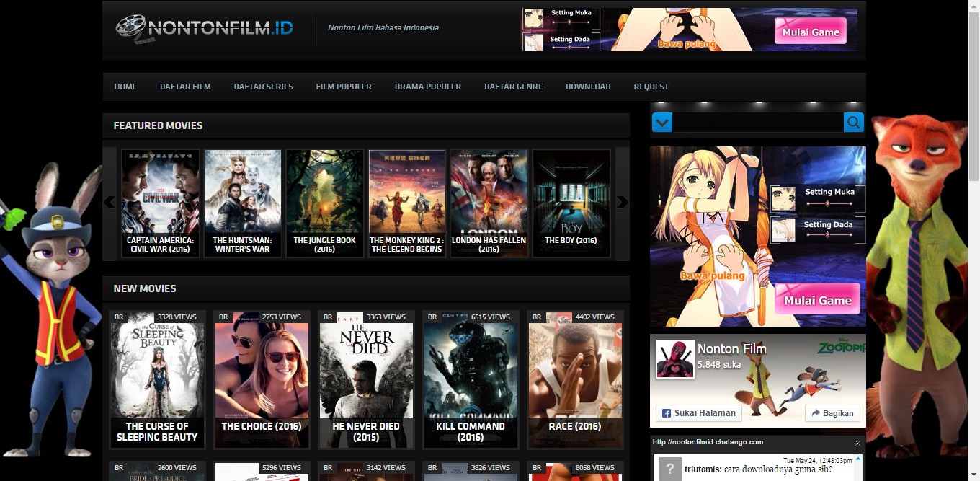Click Mulai Game button in top banner
Screen dimensions: 980x481
[811, 32]
